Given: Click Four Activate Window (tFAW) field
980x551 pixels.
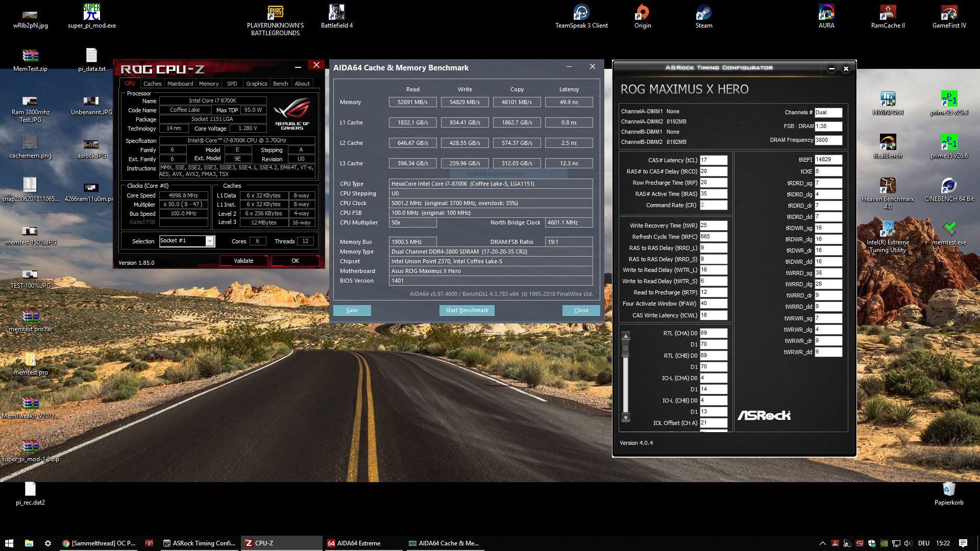Looking at the screenshot, I should click(713, 304).
